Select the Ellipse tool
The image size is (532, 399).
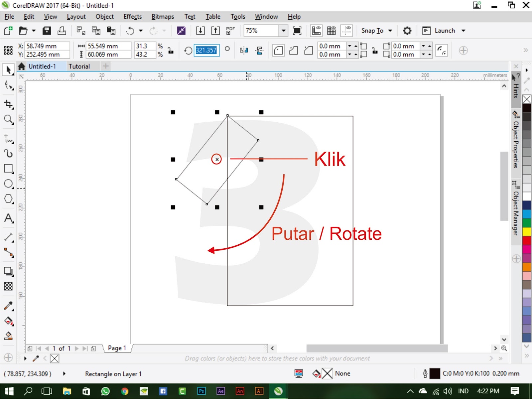(8, 184)
